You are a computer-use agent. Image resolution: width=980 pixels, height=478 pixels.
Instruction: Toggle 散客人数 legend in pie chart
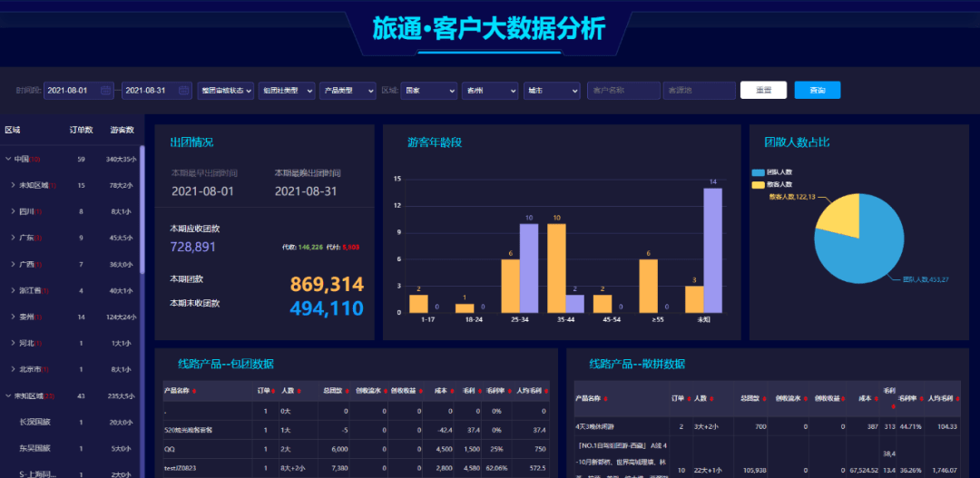pos(771,184)
